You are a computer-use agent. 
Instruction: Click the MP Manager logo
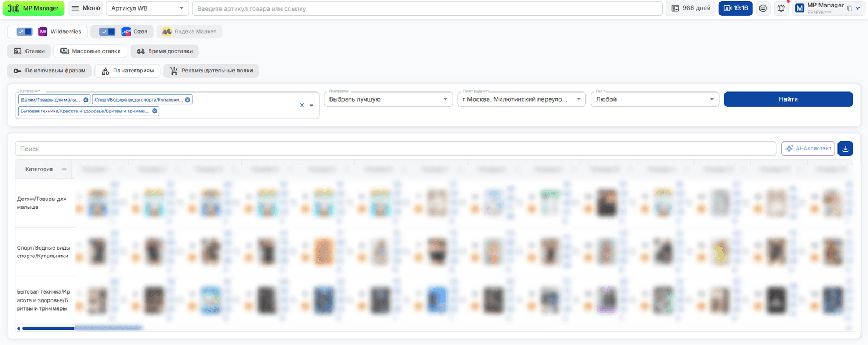pos(33,8)
